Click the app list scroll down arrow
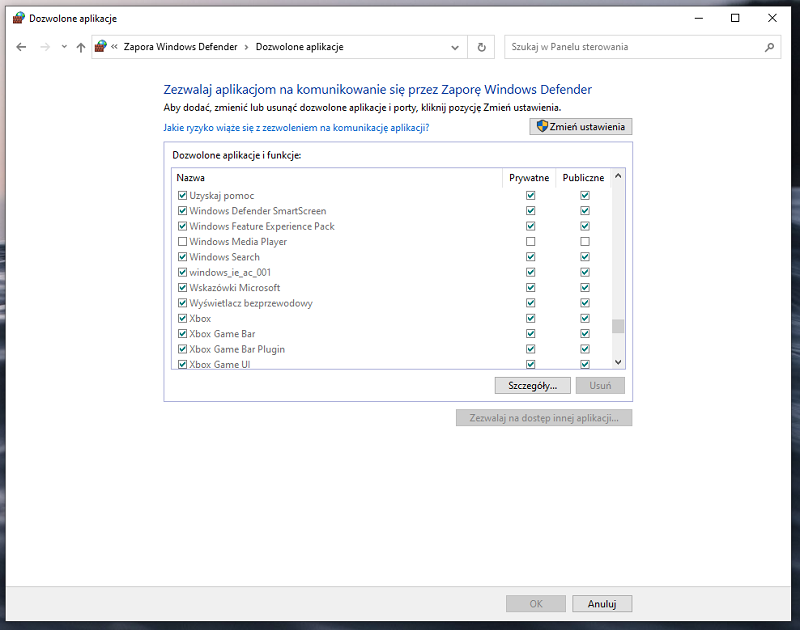Screen dimensions: 800x630 point(618,362)
